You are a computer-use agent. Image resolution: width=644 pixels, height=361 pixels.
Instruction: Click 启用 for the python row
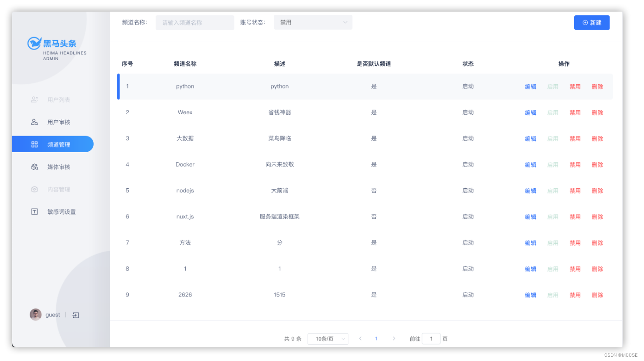[553, 87]
